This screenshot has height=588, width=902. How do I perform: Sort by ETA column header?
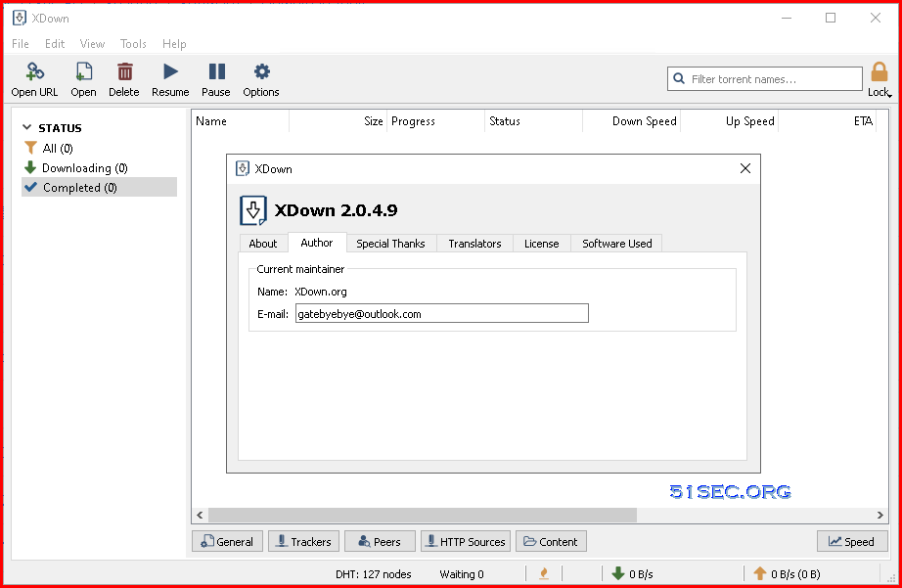pyautogui.click(x=828, y=120)
